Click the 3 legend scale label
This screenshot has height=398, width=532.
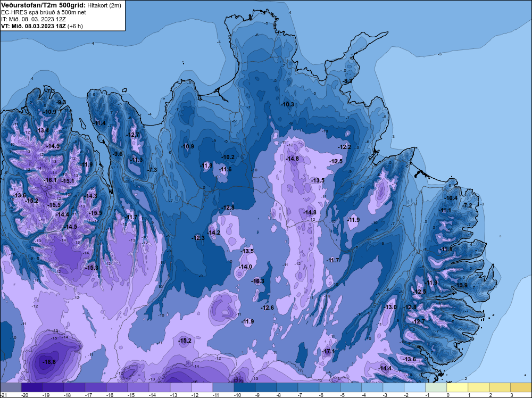pyautogui.click(x=512, y=395)
